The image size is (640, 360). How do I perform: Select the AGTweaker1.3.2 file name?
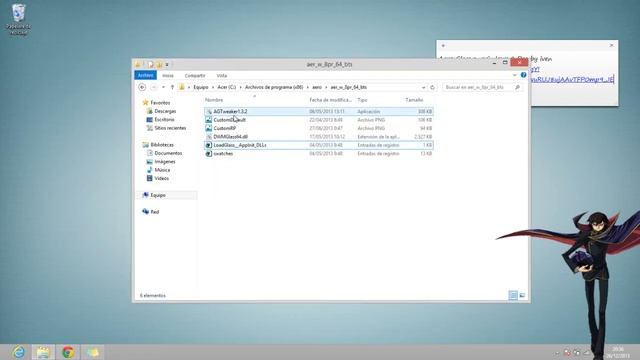(x=230, y=111)
